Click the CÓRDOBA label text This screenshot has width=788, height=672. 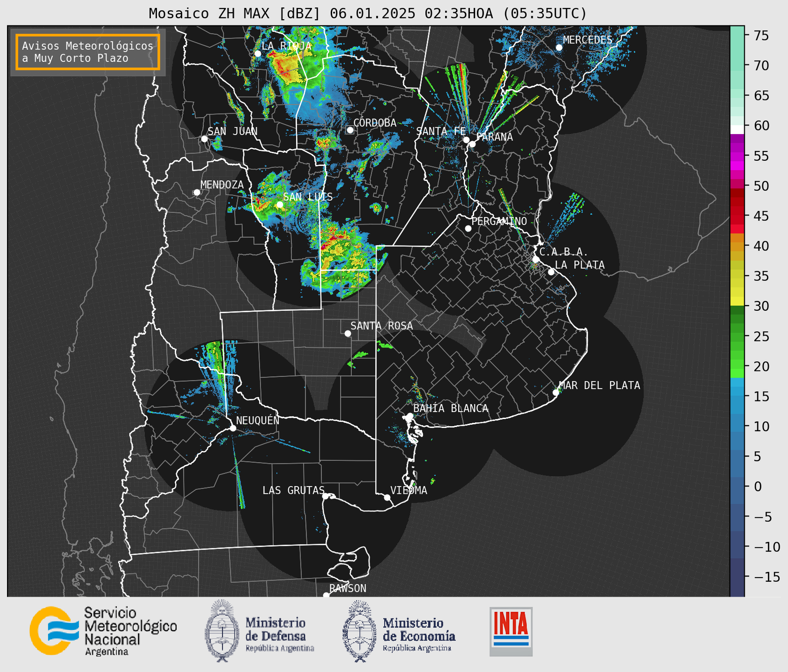pyautogui.click(x=375, y=122)
